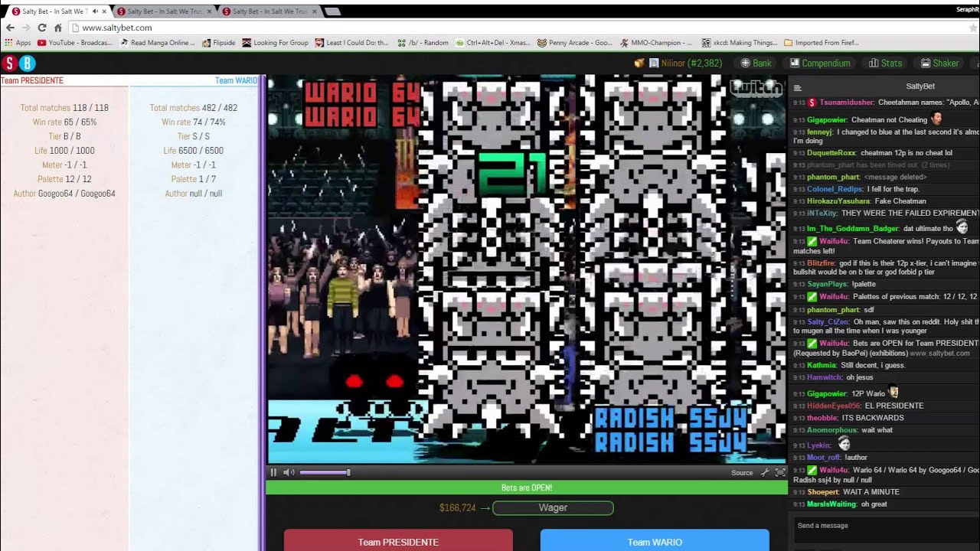
Task: Click Palette 12 / 12 stat
Action: pyautogui.click(x=64, y=179)
